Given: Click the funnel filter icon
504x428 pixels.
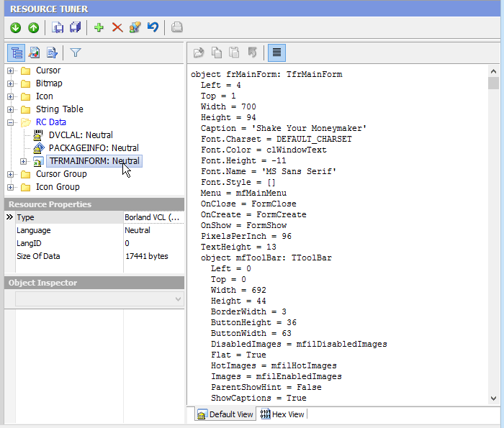Looking at the screenshot, I should click(x=75, y=53).
